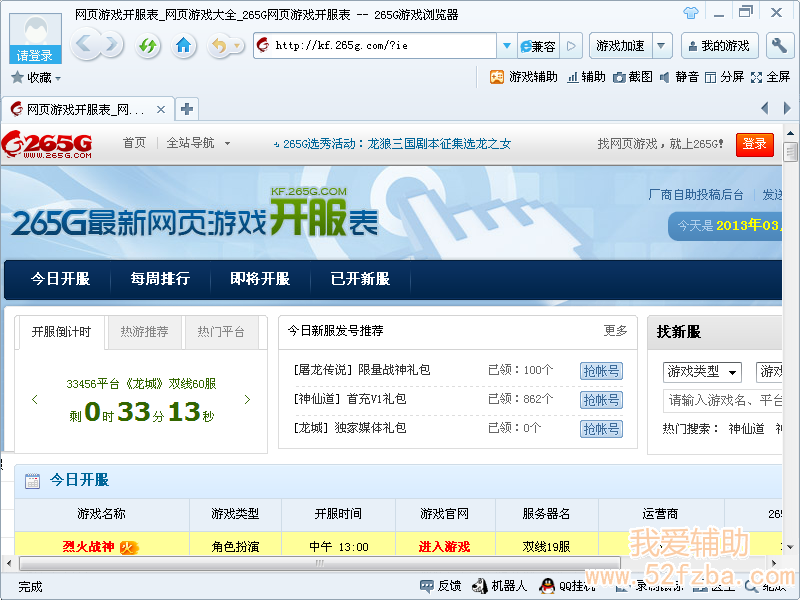
Task: Click 抢帐号 for 龙城 gift pack
Action: click(x=601, y=429)
